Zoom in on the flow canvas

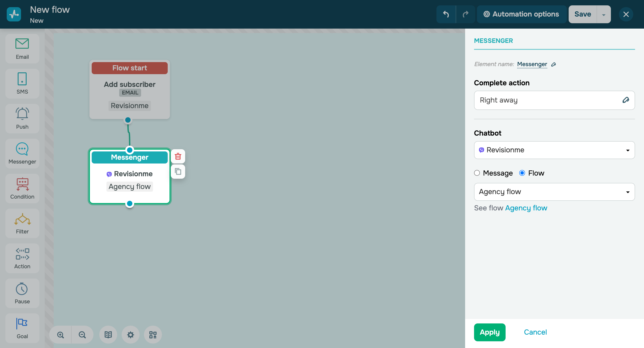point(61,335)
